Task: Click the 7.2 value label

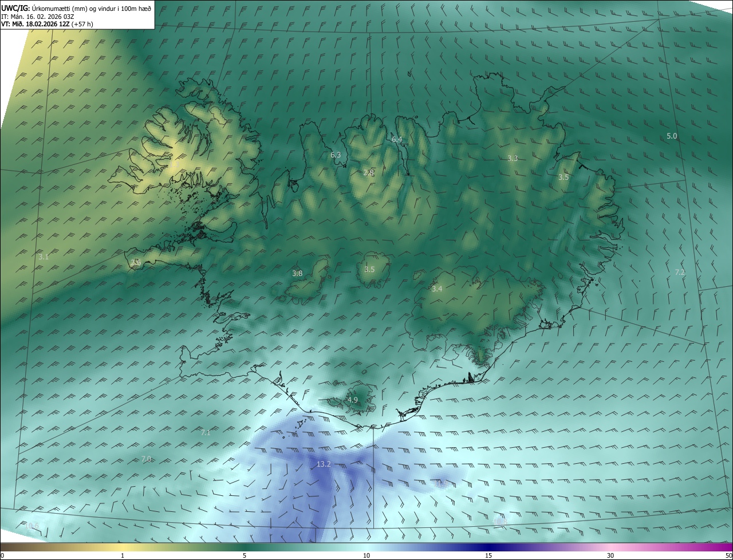Action: (x=680, y=273)
